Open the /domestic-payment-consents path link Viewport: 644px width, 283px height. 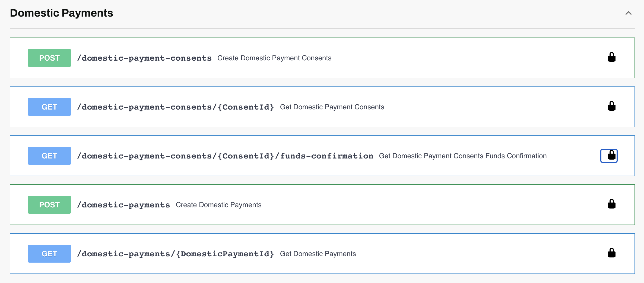click(x=144, y=58)
